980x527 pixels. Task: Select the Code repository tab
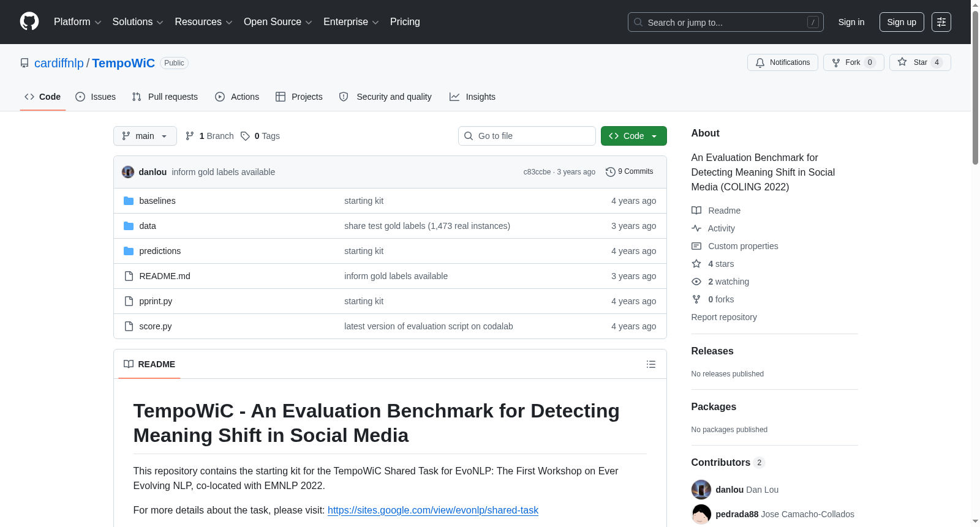coord(43,97)
